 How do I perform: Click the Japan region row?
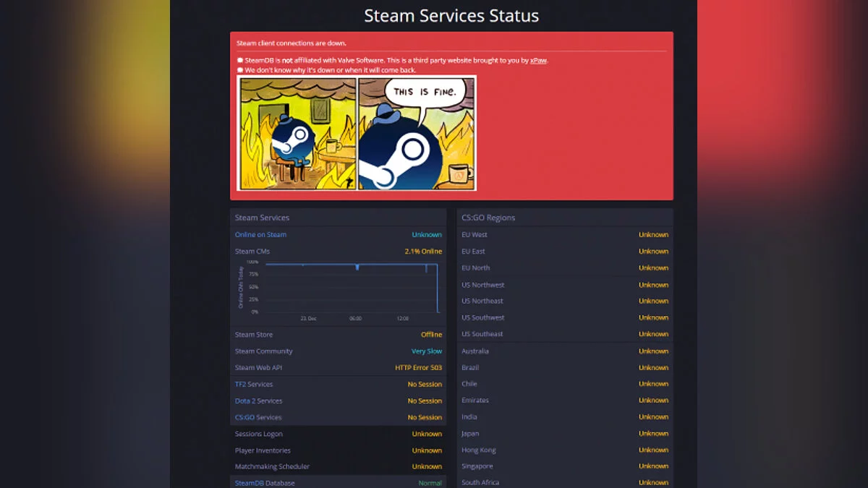coord(565,433)
